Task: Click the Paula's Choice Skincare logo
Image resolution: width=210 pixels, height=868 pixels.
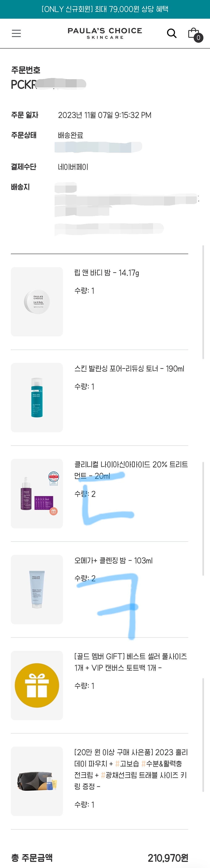Action: [105, 33]
